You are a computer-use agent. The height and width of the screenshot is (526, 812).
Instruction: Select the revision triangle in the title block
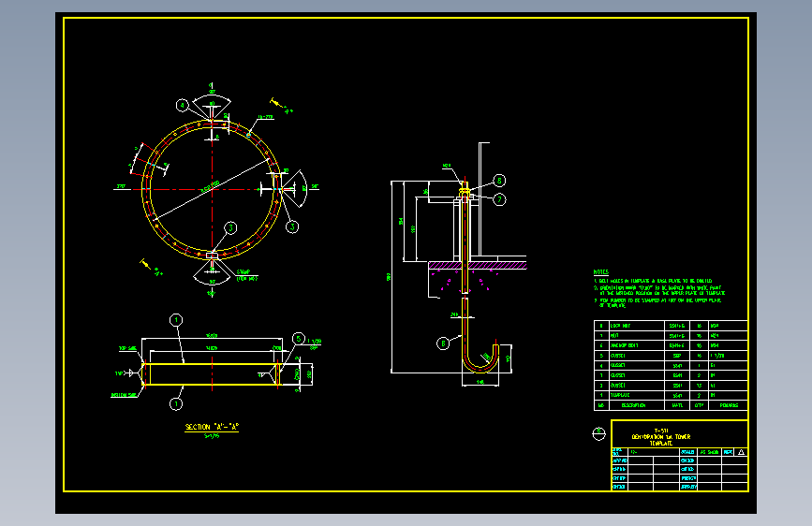click(741, 452)
